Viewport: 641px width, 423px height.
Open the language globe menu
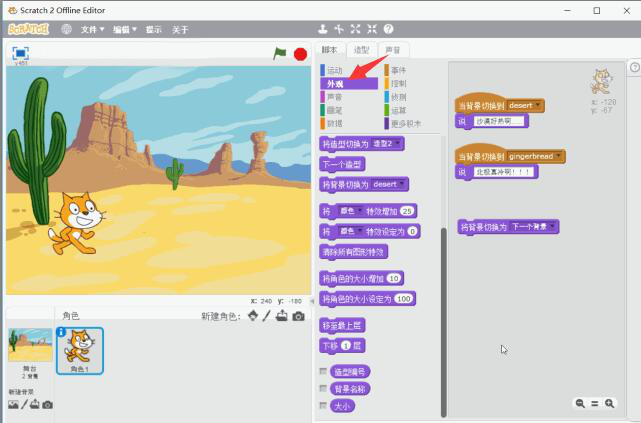[66, 29]
